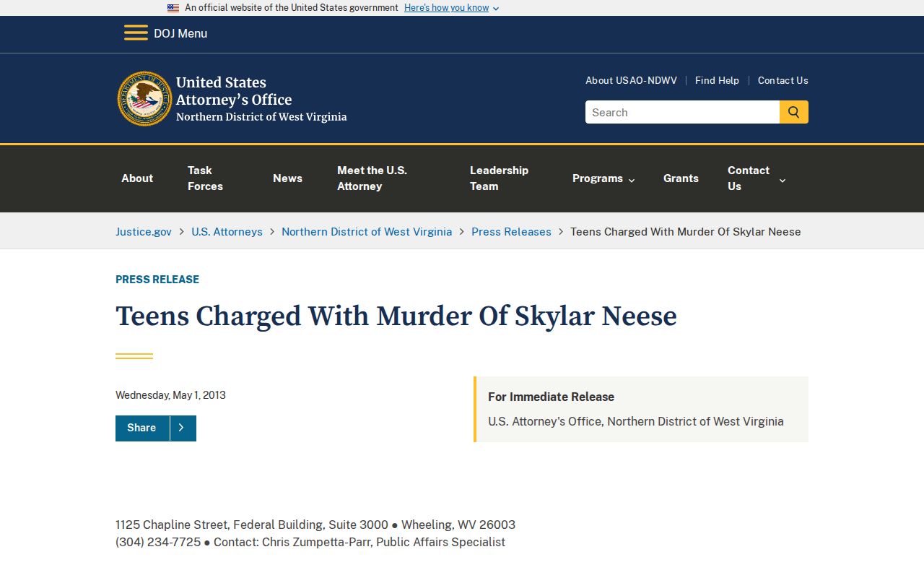Open the Task Forces navigation item
The image size is (924, 578).
205,178
